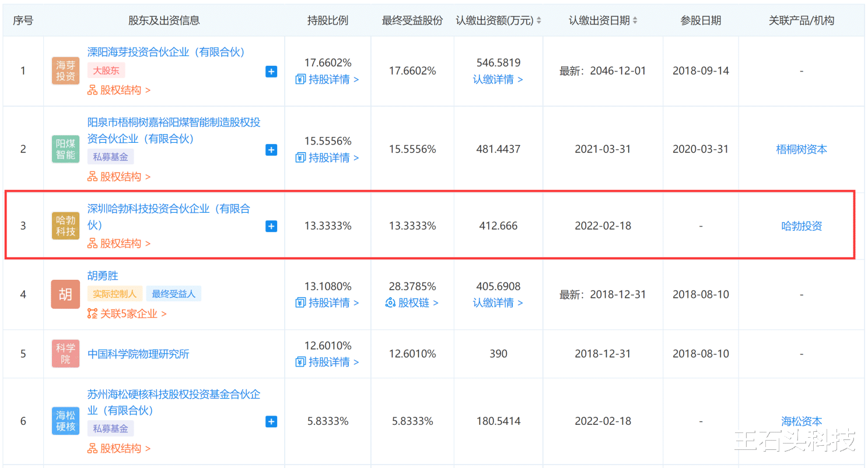Click the 胡 avatar icon for 胡勇胜

65,295
